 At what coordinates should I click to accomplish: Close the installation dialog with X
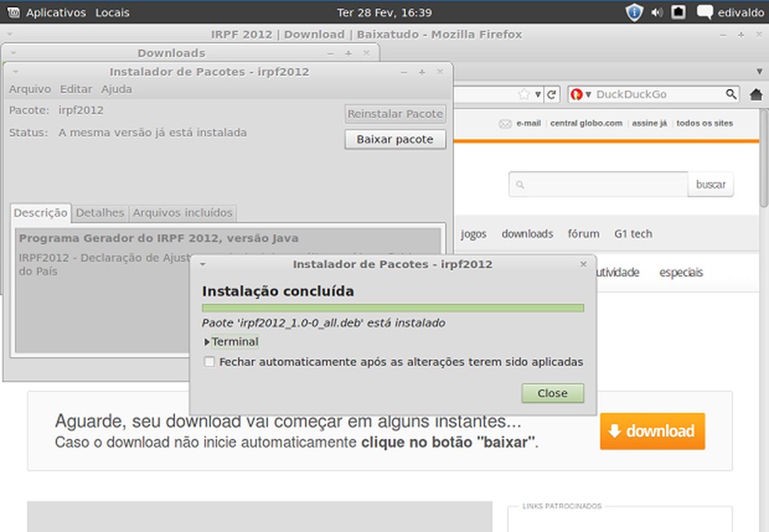click(583, 264)
